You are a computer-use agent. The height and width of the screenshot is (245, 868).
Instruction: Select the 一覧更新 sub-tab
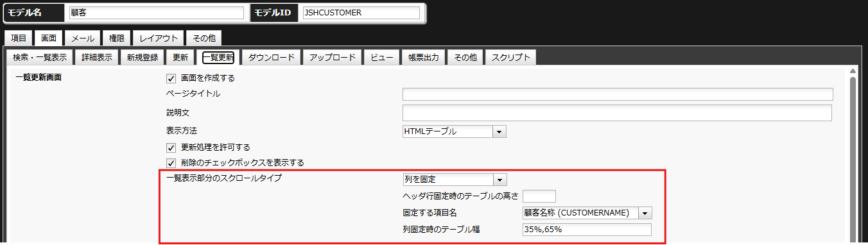(218, 57)
